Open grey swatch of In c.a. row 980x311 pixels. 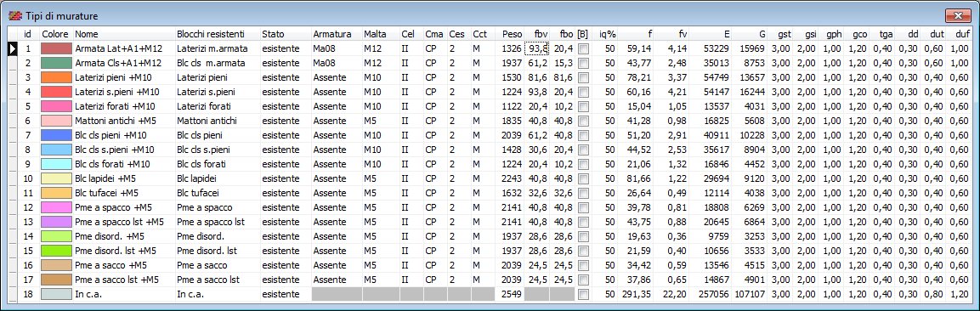click(x=56, y=294)
